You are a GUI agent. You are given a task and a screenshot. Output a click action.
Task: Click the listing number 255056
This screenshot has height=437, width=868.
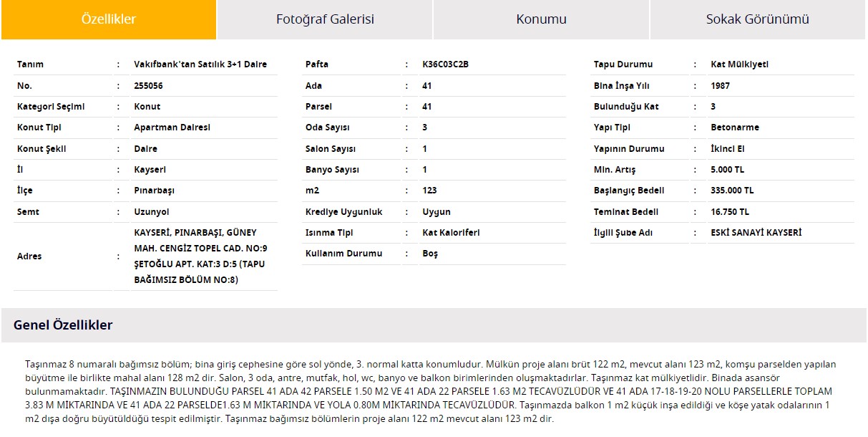(148, 86)
